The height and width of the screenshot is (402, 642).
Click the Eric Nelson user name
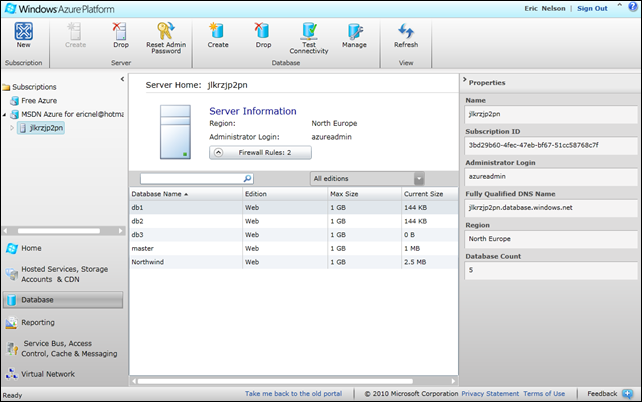click(545, 9)
